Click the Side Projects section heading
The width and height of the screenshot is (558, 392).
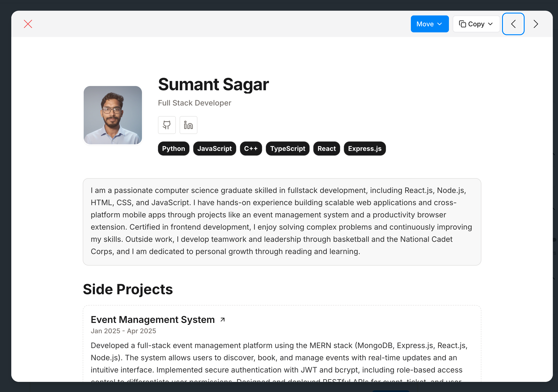(128, 289)
